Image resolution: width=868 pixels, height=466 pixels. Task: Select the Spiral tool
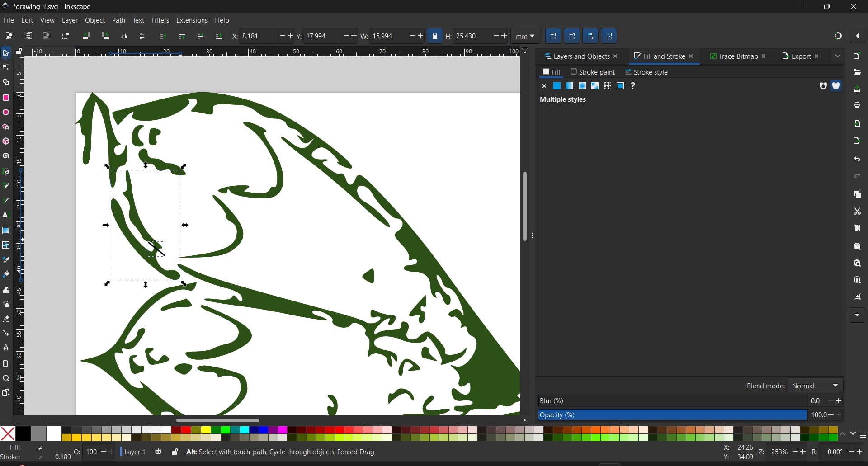6,156
